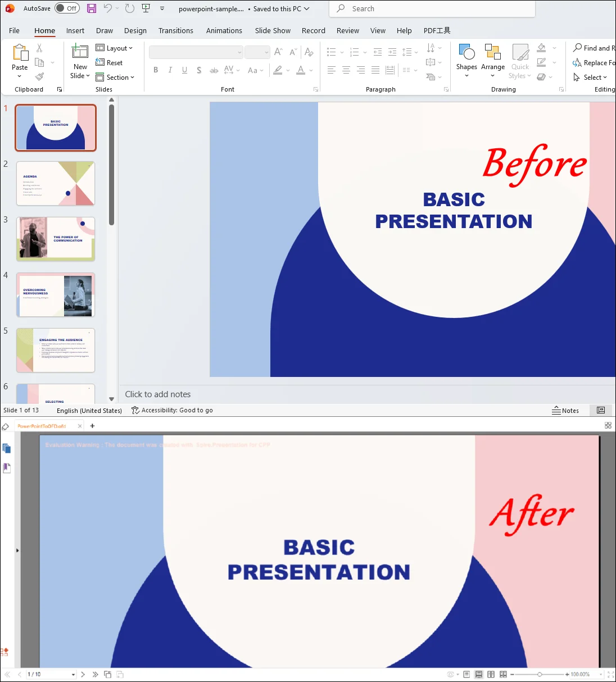
Task: Turn on the AutoSave toggle
Action: tap(67, 8)
